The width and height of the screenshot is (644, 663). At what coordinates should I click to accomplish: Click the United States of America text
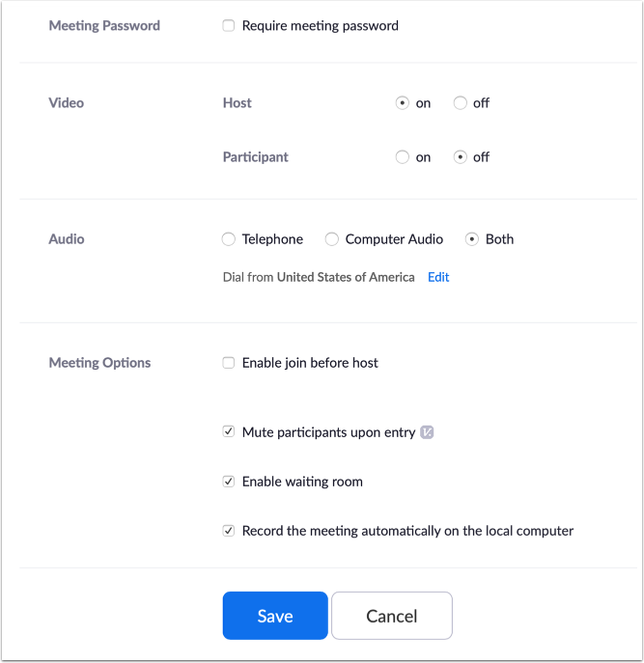(x=346, y=277)
